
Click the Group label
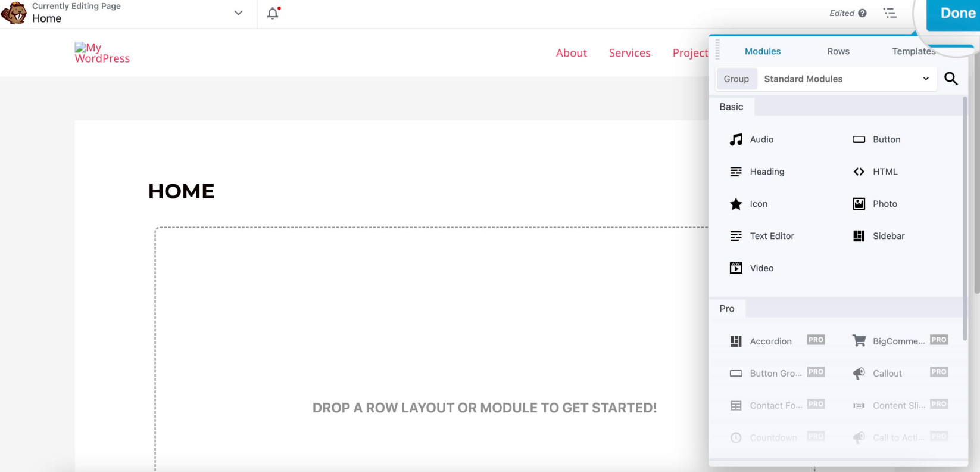coord(736,79)
